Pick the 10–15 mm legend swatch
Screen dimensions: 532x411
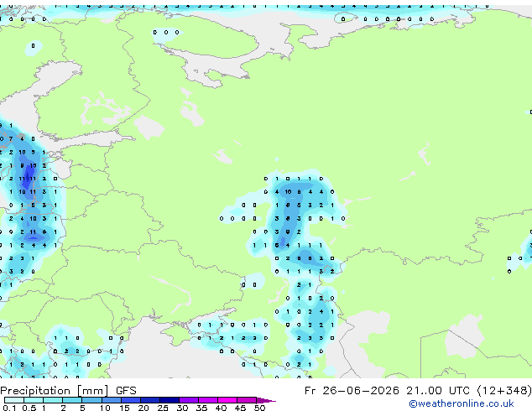[x=112, y=400]
